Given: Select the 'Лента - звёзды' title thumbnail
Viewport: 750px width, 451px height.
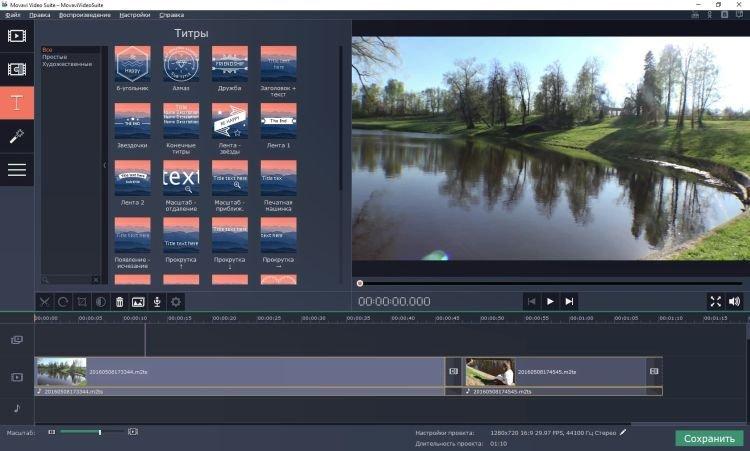Looking at the screenshot, I should pyautogui.click(x=230, y=121).
